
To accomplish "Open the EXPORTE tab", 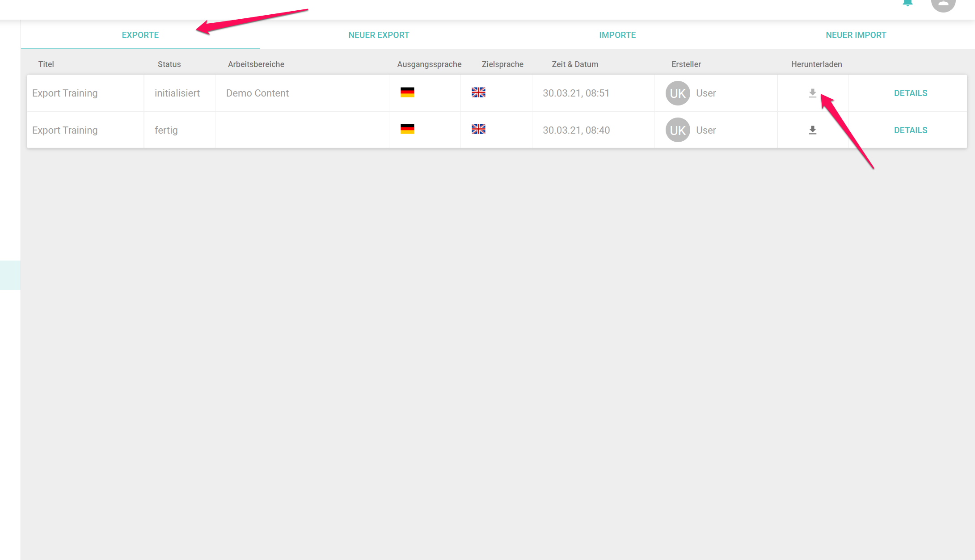I will [140, 35].
